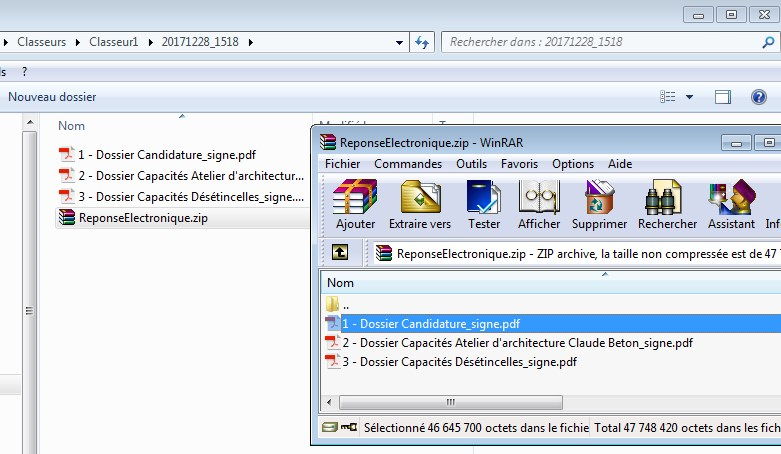Click 20171228_1518 in the breadcrumb path

200,42
